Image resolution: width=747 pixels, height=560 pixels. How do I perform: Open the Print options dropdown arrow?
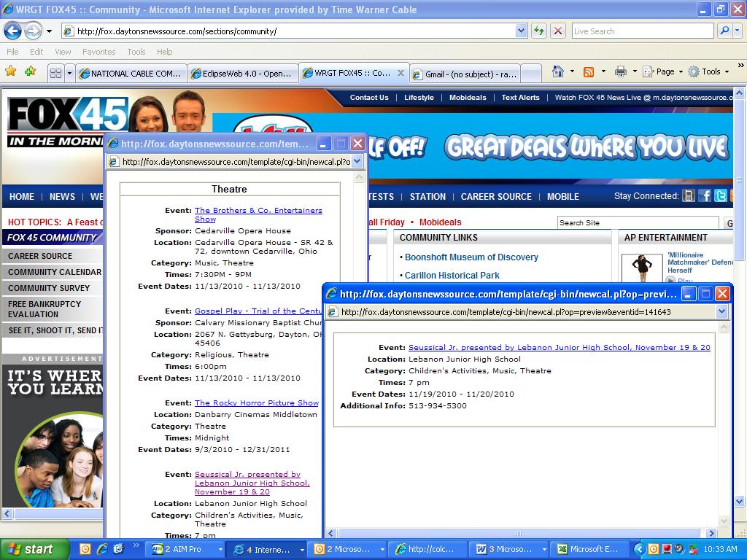(x=635, y=72)
